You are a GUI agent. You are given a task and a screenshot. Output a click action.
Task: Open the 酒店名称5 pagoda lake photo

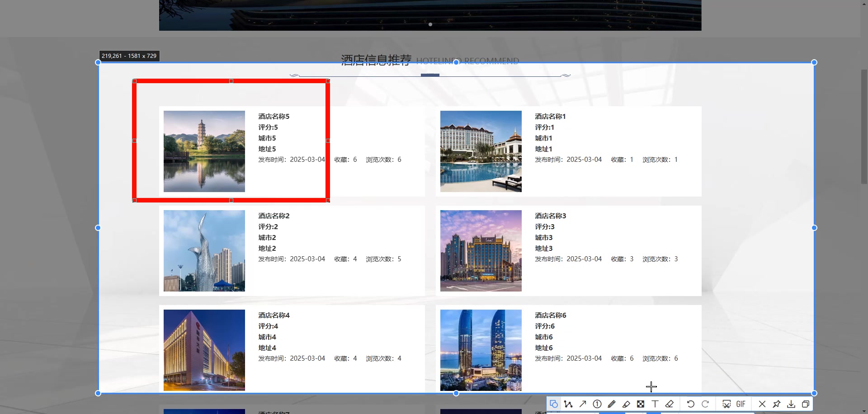click(x=204, y=151)
